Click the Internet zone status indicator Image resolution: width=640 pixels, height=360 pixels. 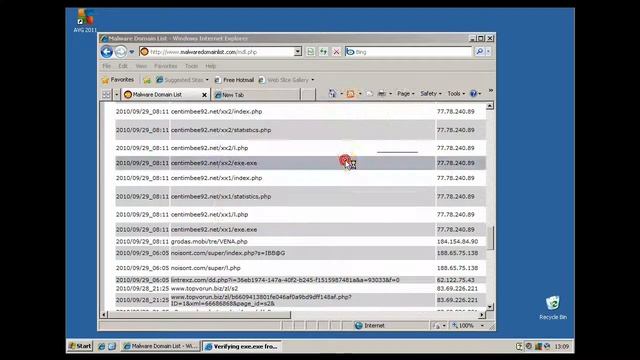tap(370, 325)
